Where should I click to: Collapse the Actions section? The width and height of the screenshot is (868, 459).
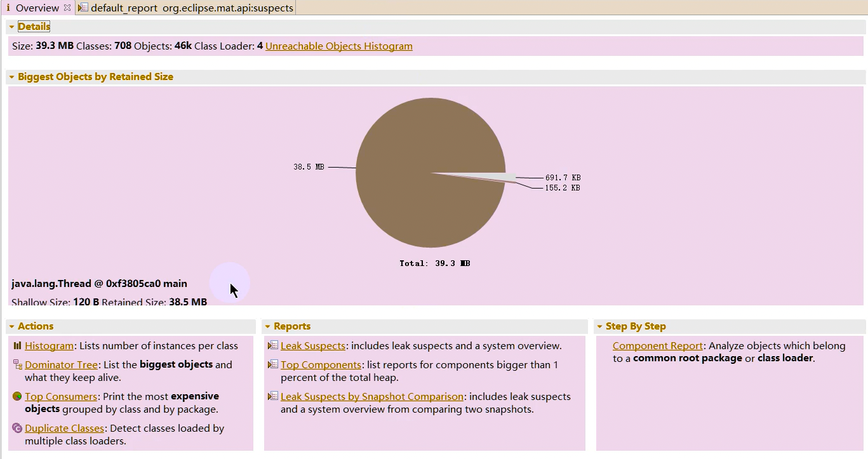(x=11, y=326)
